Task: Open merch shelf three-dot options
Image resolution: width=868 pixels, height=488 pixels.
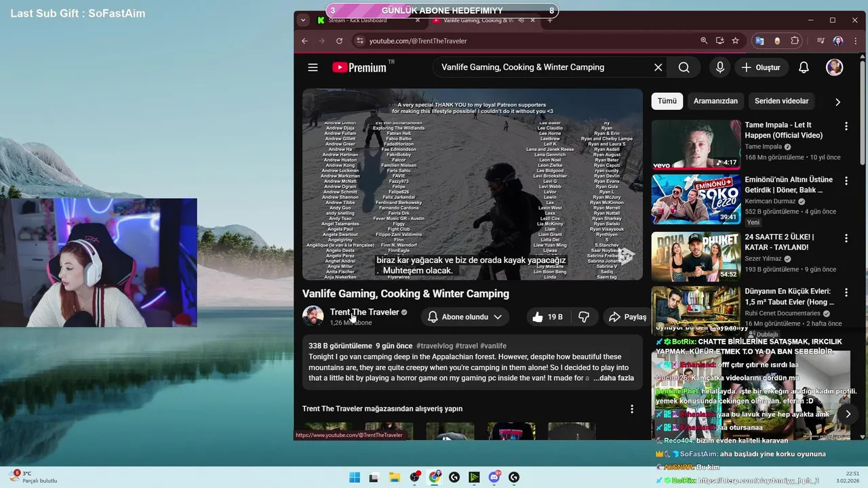Action: pyautogui.click(x=631, y=409)
